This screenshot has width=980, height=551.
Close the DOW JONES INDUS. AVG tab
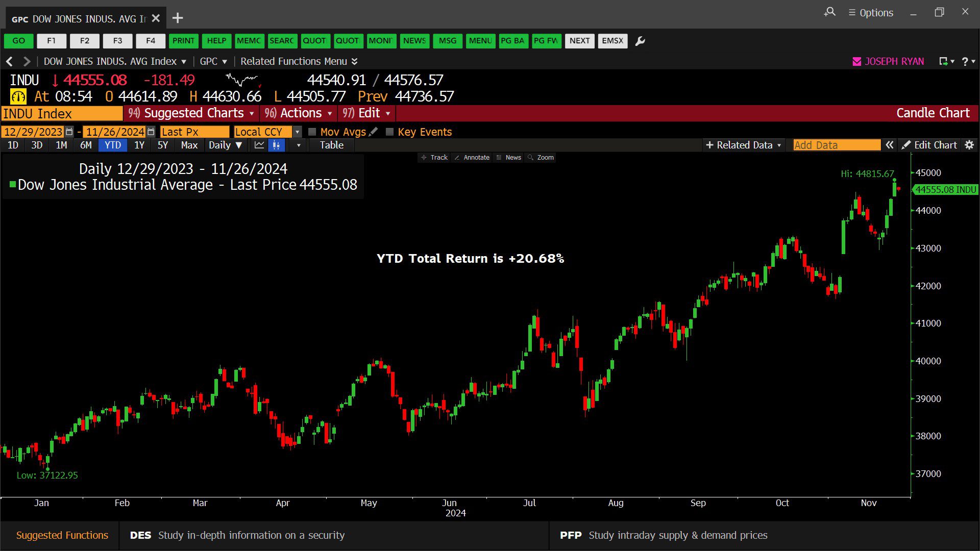(156, 18)
